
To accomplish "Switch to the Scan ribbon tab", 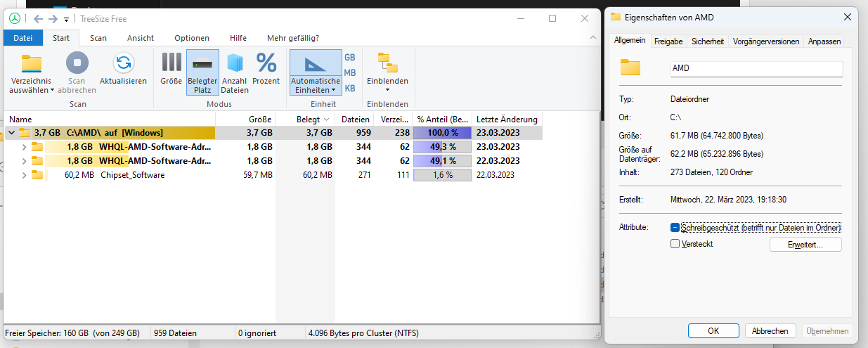I will pyautogui.click(x=98, y=38).
